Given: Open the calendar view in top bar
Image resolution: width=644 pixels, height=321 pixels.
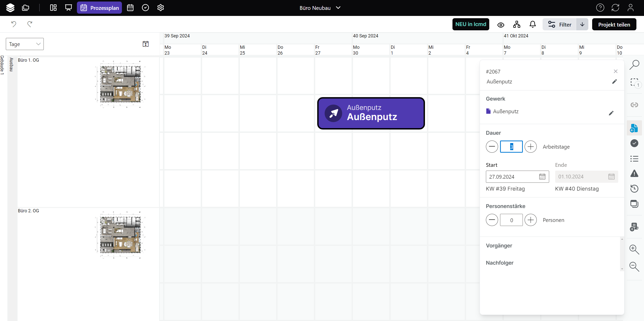Looking at the screenshot, I should point(130,8).
